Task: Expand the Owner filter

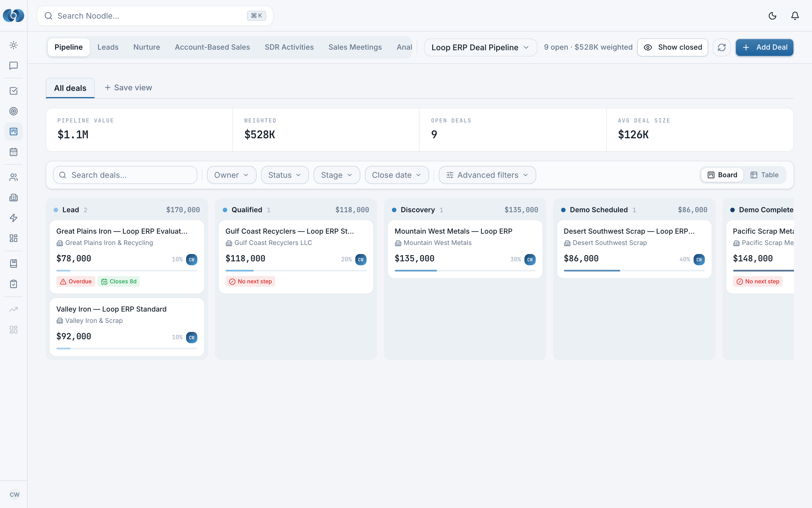Action: (x=231, y=175)
